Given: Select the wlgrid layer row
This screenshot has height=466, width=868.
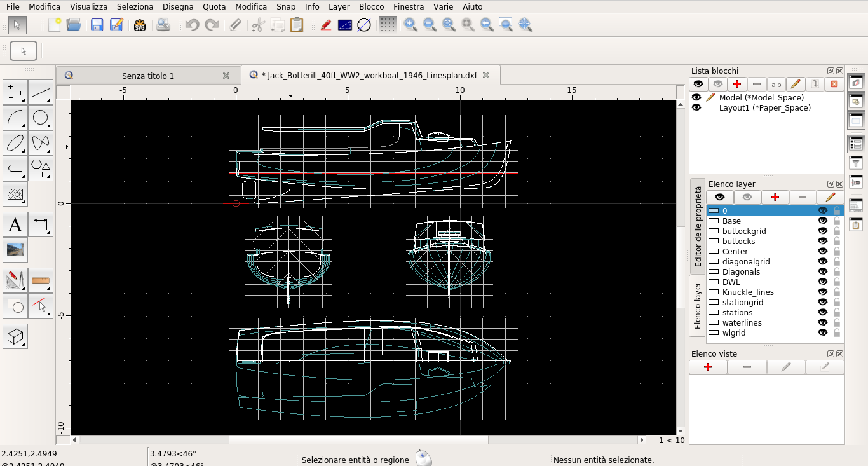Looking at the screenshot, I should point(775,332).
